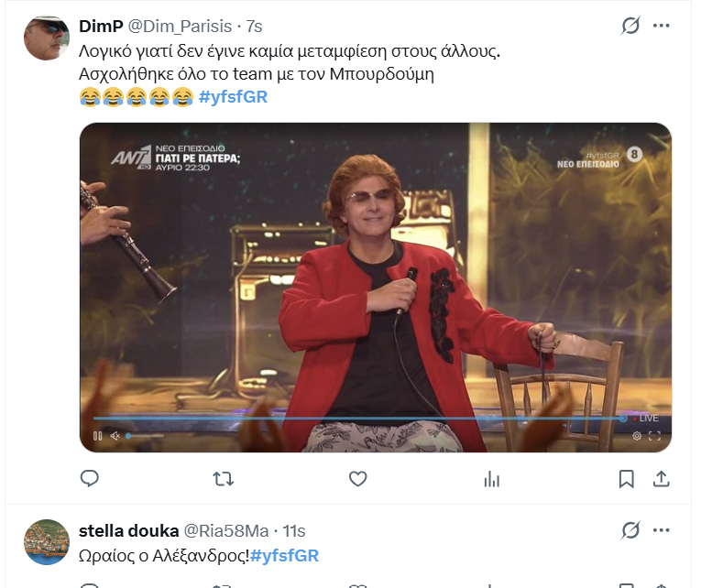Screen dimensions: 712x588
Task: Bookmark DimP's tweet
Action: (627, 479)
